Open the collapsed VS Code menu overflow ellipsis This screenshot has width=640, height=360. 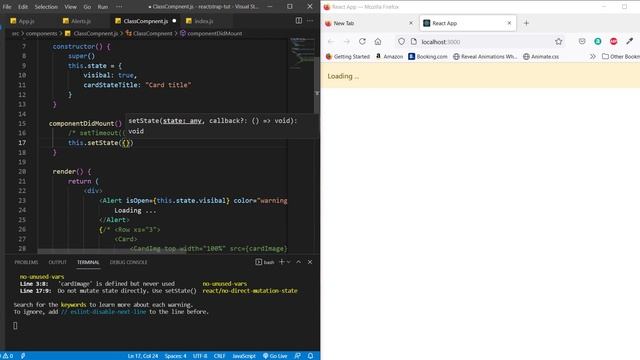pyautogui.click(x=119, y=7)
